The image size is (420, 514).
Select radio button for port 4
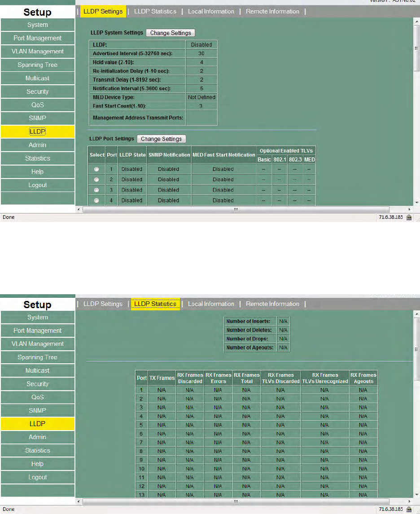point(96,200)
